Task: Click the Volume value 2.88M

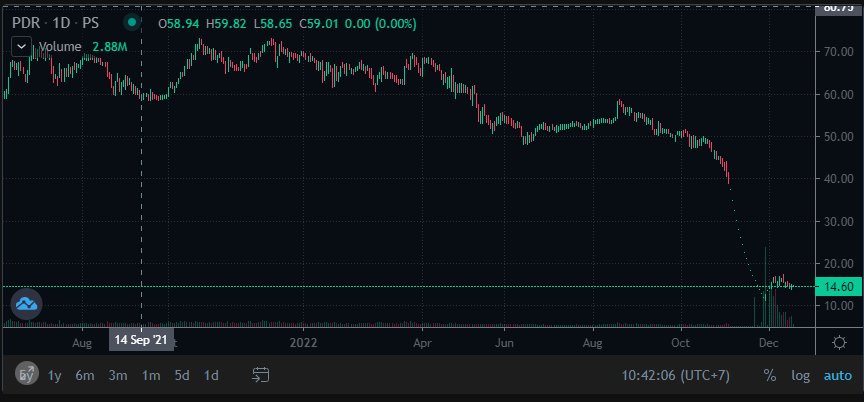Action: (x=110, y=47)
